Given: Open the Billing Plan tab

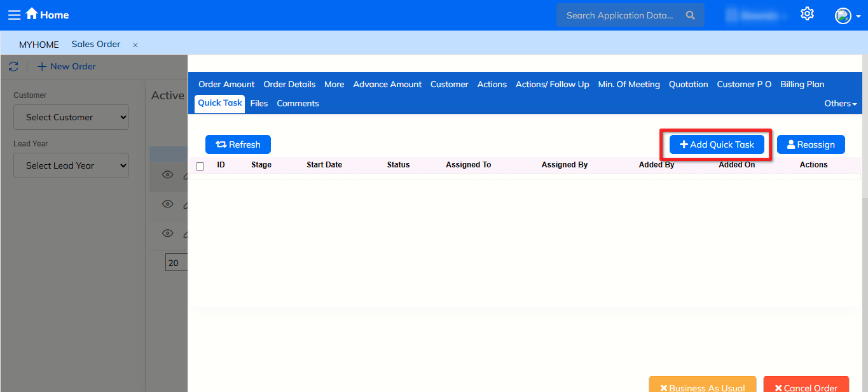Looking at the screenshot, I should pyautogui.click(x=802, y=84).
